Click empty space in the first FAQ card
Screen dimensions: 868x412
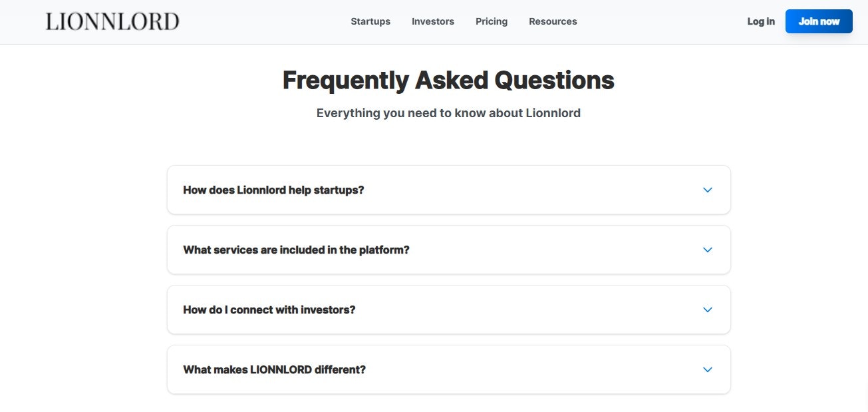pos(532,190)
